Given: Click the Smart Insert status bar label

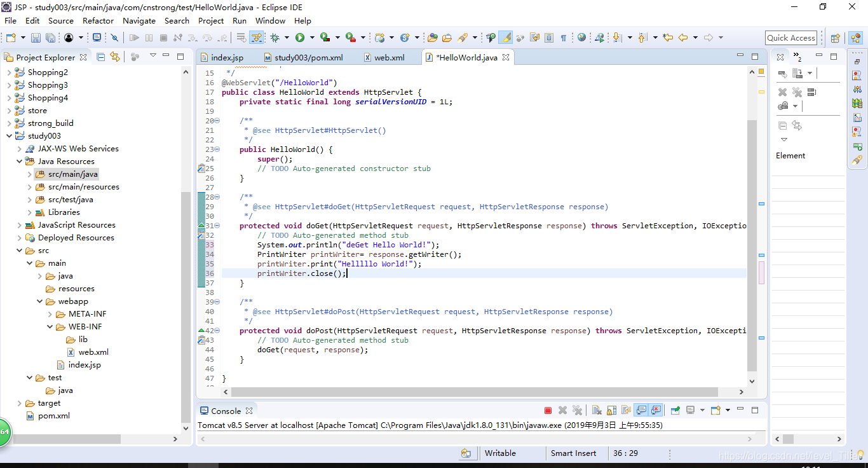Looking at the screenshot, I should pyautogui.click(x=575, y=453).
